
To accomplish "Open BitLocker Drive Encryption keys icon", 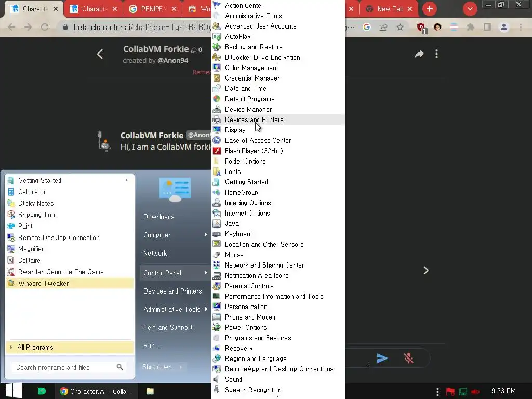I will [217, 57].
